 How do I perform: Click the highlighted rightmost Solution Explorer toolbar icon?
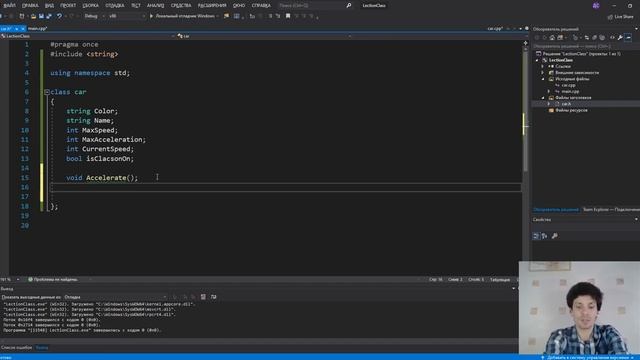pyautogui.click(x=629, y=38)
